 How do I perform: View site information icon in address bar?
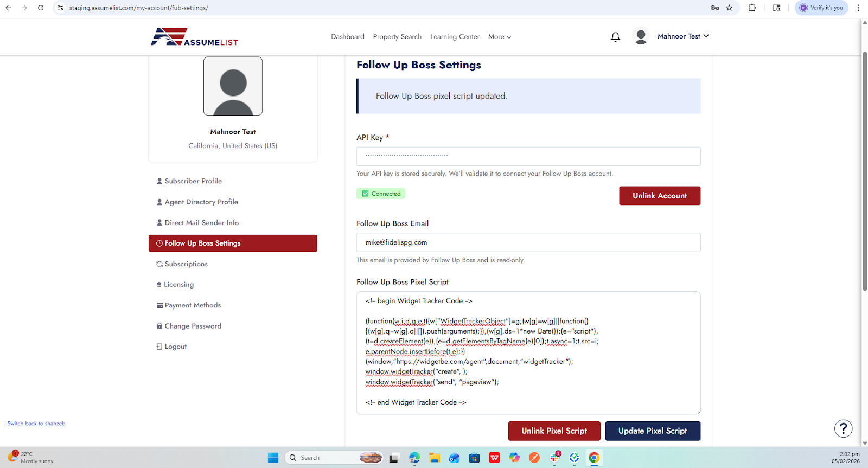click(60, 8)
